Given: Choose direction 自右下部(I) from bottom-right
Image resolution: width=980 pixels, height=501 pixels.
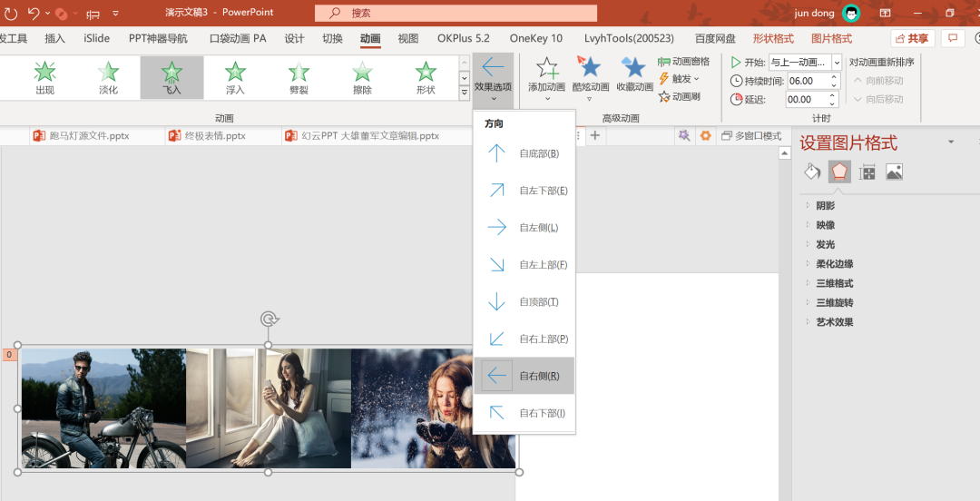Looking at the screenshot, I should tap(524, 413).
